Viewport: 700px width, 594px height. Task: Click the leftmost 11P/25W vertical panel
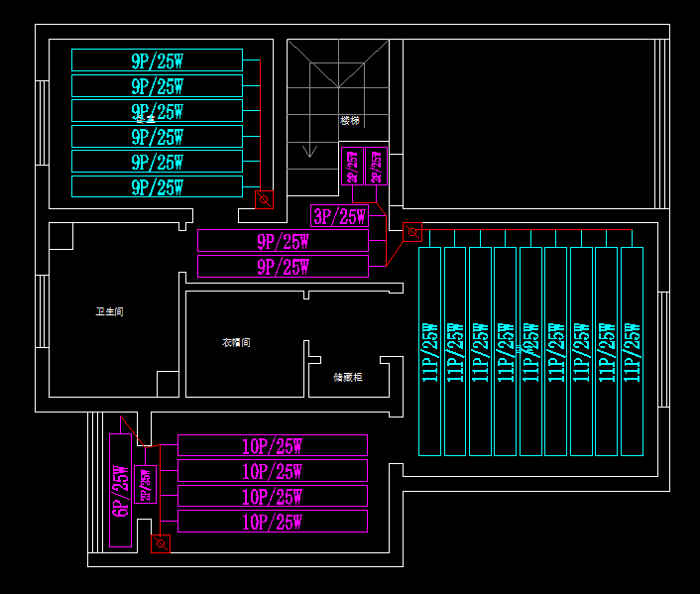[429, 351]
